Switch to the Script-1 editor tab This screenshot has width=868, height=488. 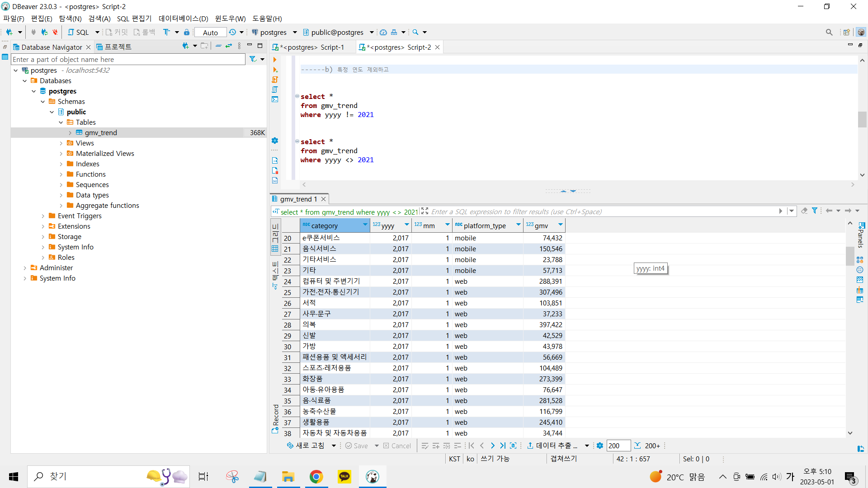pyautogui.click(x=311, y=47)
